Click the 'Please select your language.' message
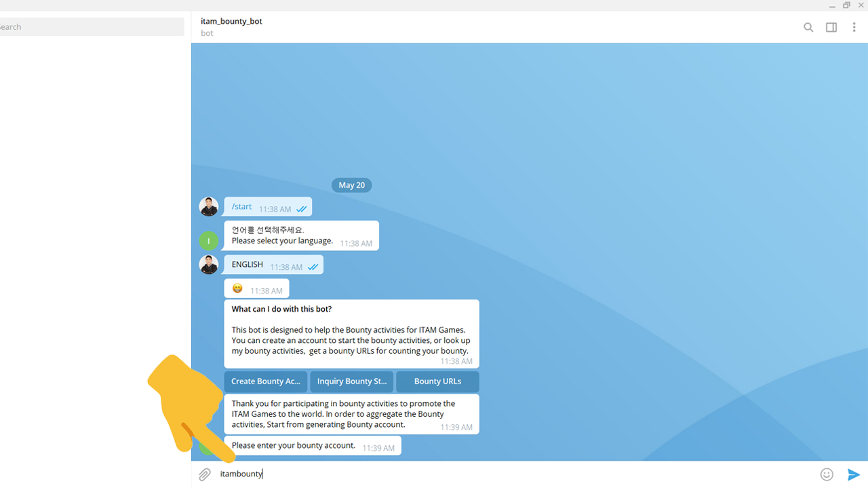This screenshot has height=488, width=868. click(x=301, y=236)
